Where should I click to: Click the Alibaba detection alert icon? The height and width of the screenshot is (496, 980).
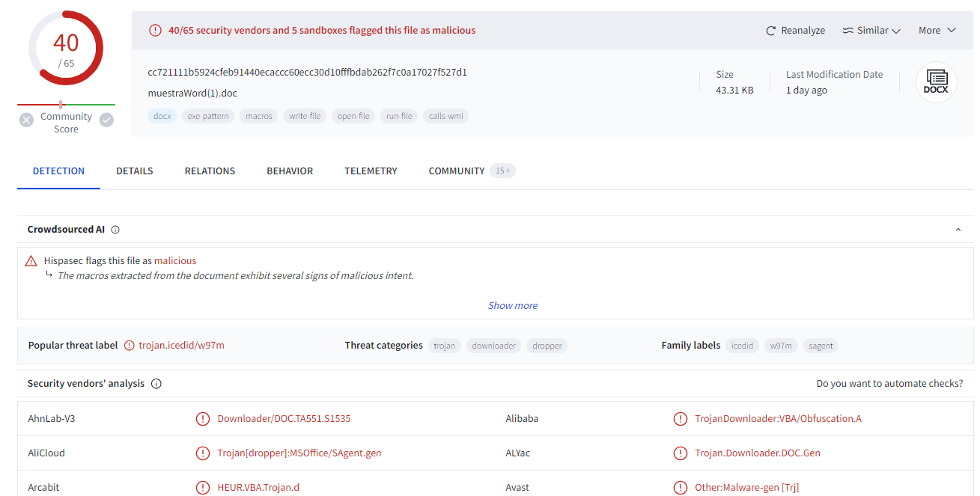click(x=680, y=419)
